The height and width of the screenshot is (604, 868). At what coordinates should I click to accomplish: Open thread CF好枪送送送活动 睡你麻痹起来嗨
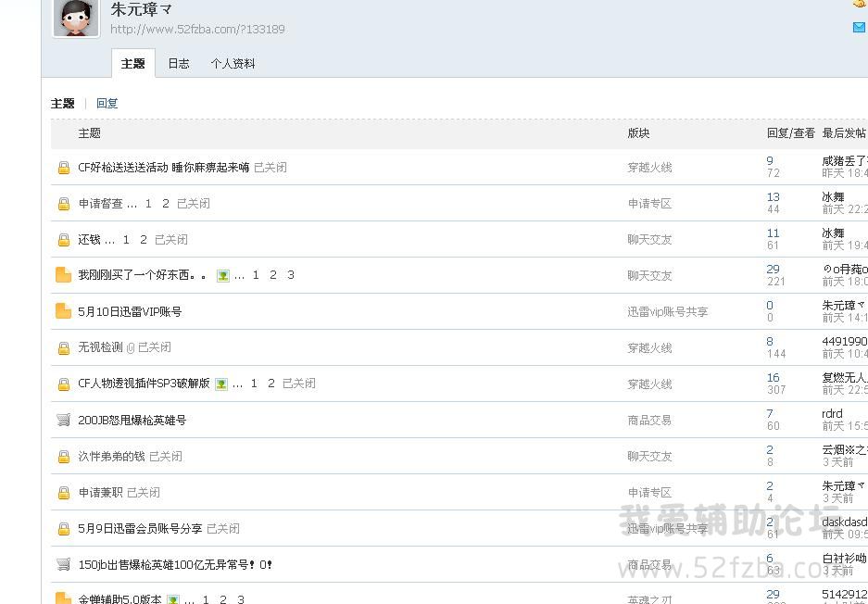[x=164, y=167]
